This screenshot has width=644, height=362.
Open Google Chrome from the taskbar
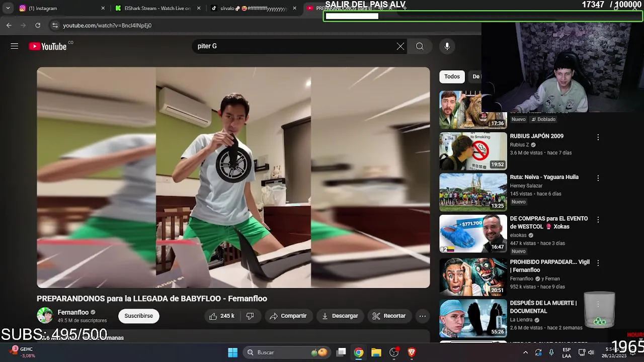pyautogui.click(x=358, y=352)
